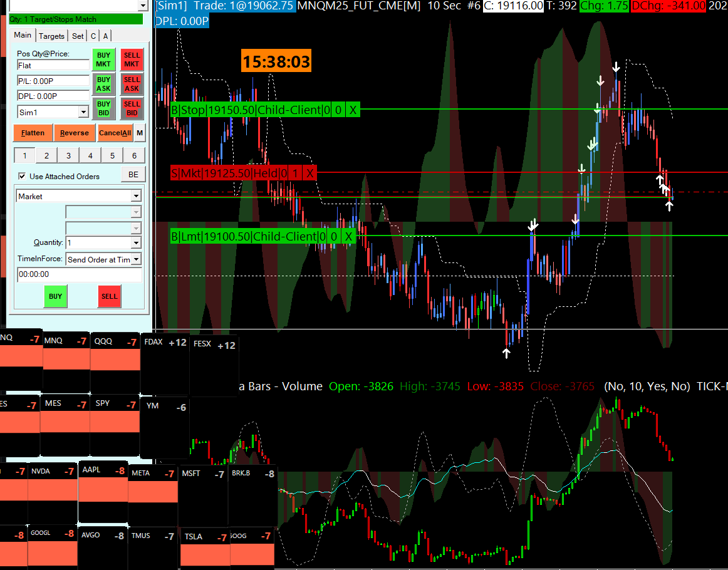Click the Qty: 1 Target/Stops Match status bar
This screenshot has width=728, height=570.
[76, 19]
